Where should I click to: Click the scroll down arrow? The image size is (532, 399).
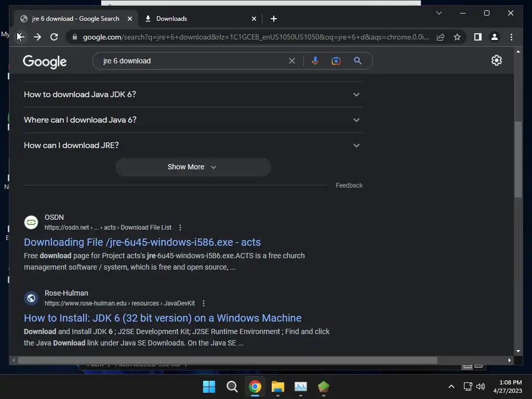[x=518, y=352]
